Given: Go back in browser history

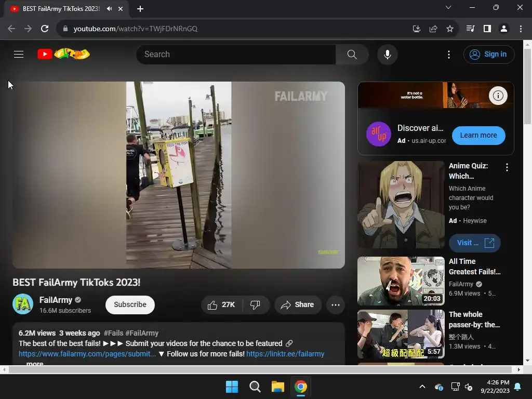Looking at the screenshot, I should coord(11,29).
